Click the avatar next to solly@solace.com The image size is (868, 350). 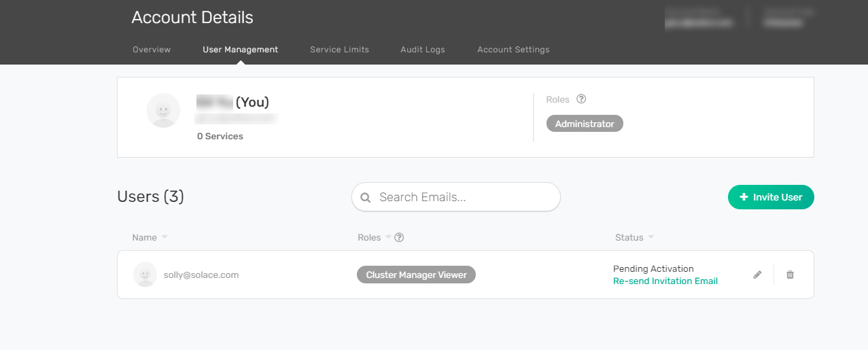click(145, 275)
